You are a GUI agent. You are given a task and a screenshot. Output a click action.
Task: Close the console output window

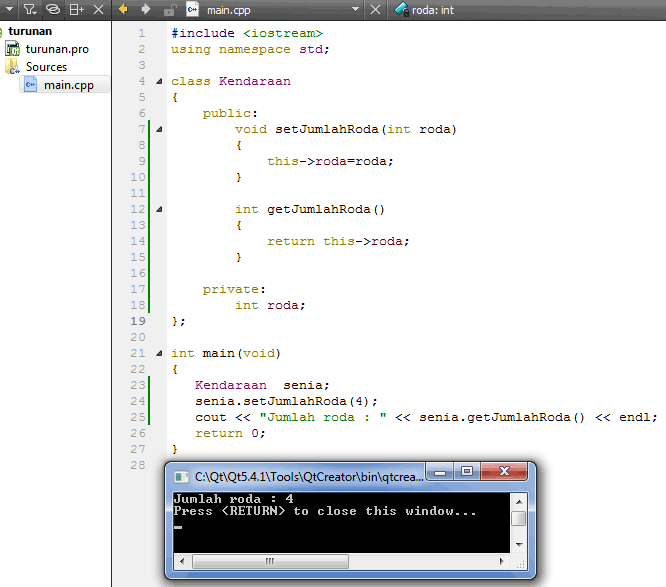click(x=504, y=471)
